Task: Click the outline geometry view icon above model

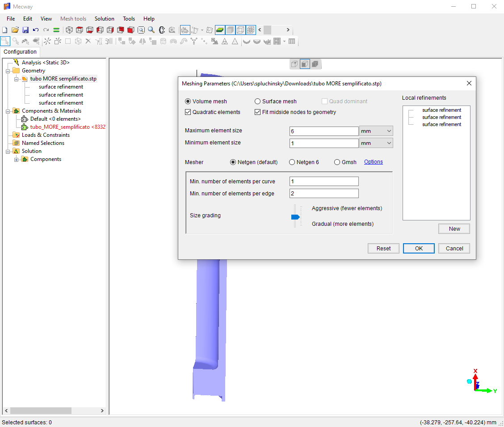Action: click(x=294, y=64)
